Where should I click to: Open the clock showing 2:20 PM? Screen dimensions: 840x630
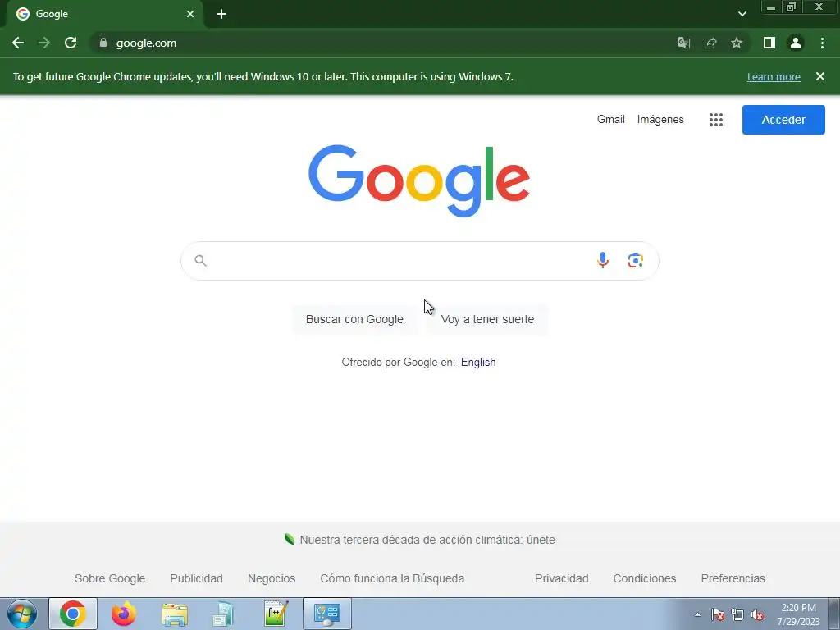798,614
